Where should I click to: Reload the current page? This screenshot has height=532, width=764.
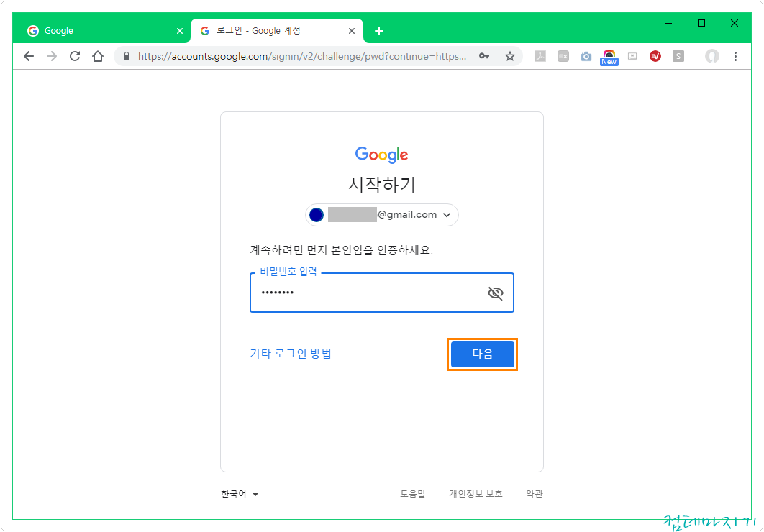click(75, 57)
